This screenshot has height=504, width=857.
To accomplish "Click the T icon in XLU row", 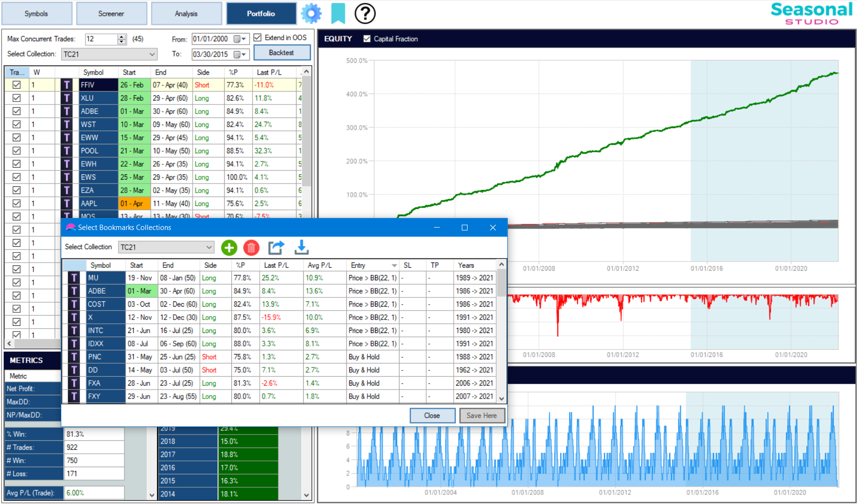I will [x=67, y=98].
